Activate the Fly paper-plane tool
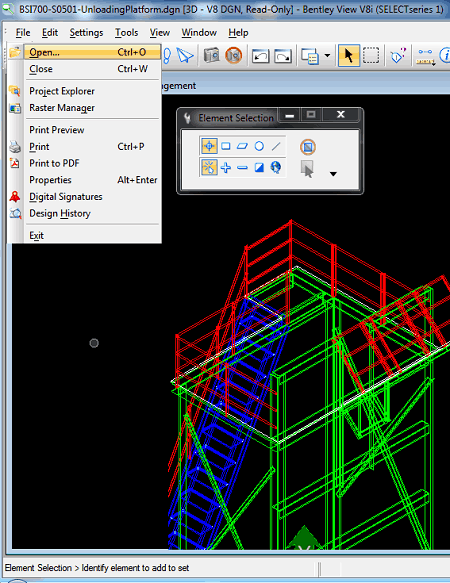This screenshot has width=450, height=583. (x=185, y=56)
